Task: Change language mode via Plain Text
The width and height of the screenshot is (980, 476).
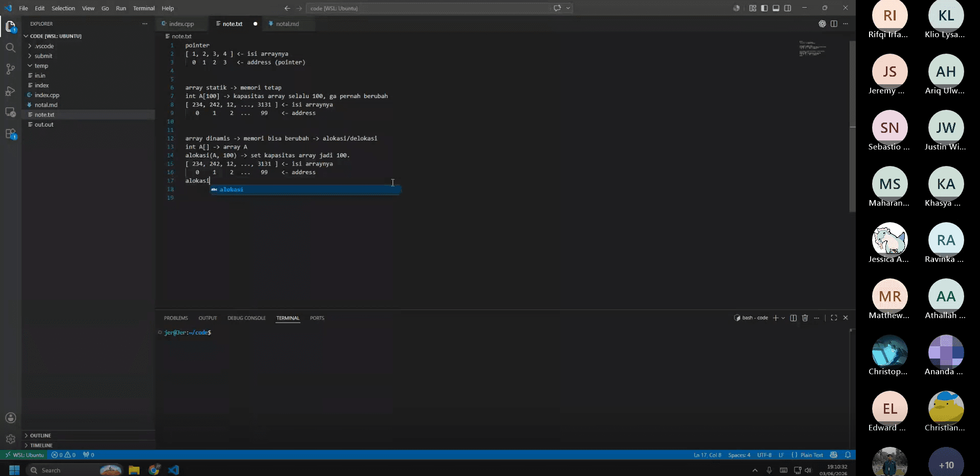Action: (811, 455)
